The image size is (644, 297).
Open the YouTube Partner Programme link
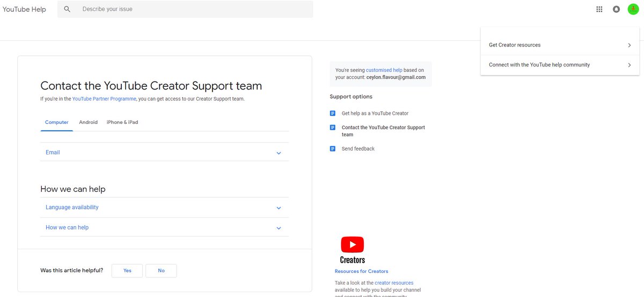[x=104, y=99]
